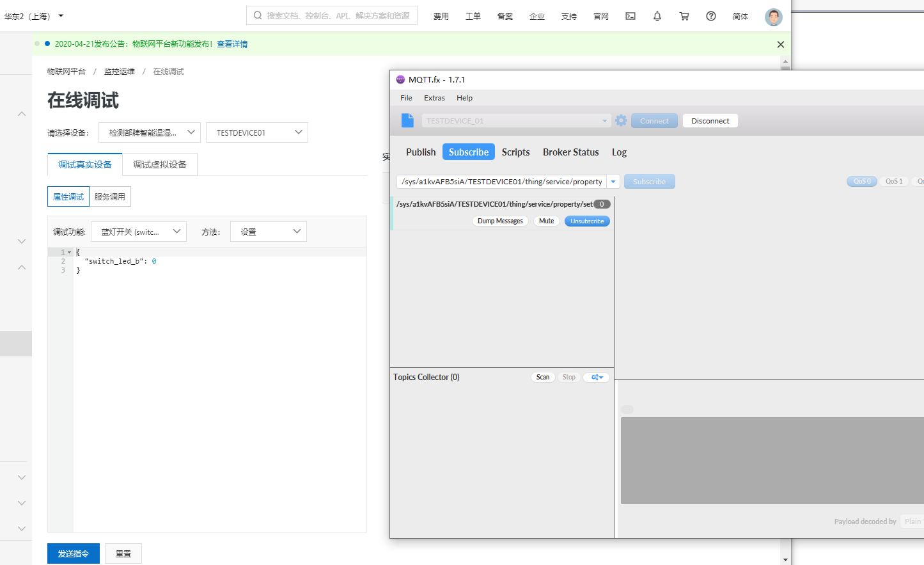Open the 方法 dropdown showing 设置

[269, 232]
